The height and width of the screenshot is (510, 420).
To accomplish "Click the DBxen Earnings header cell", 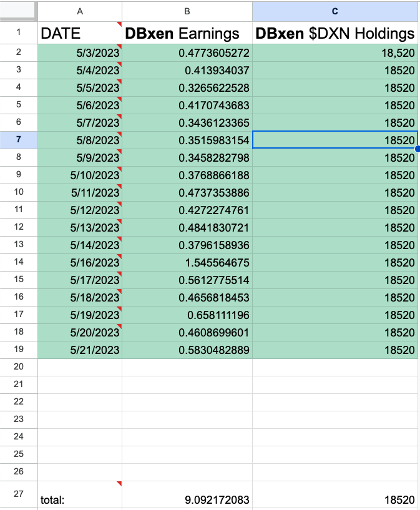I will tap(187, 33).
